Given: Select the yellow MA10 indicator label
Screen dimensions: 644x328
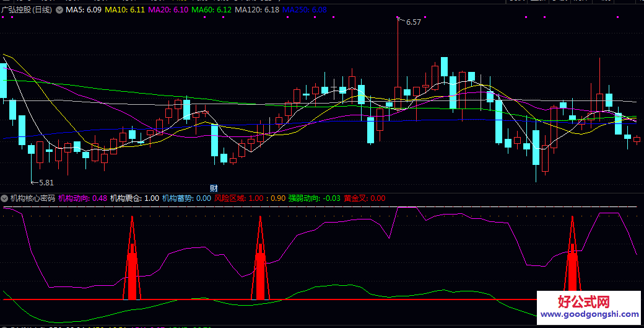Looking at the screenshot, I should coord(125,10).
